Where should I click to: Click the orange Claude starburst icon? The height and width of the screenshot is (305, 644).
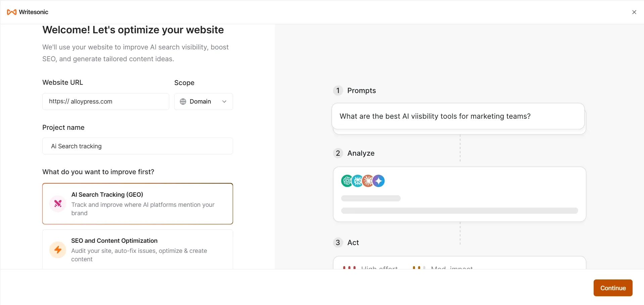tap(368, 181)
